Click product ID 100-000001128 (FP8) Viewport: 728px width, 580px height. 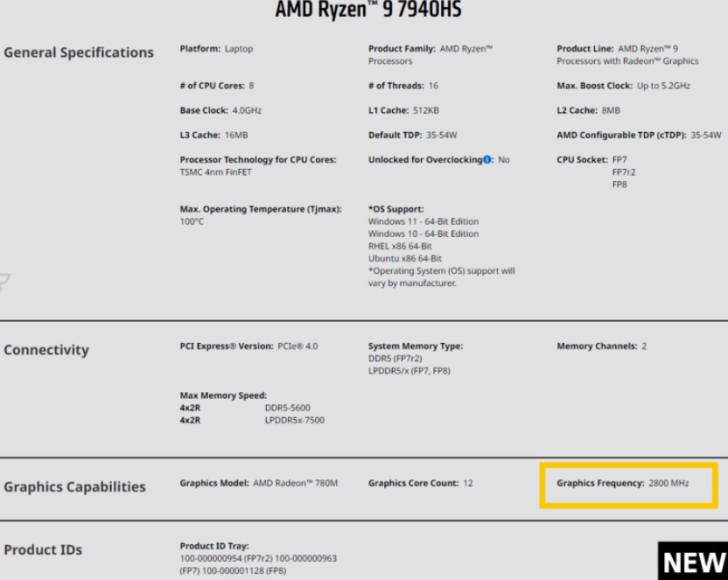(x=244, y=570)
